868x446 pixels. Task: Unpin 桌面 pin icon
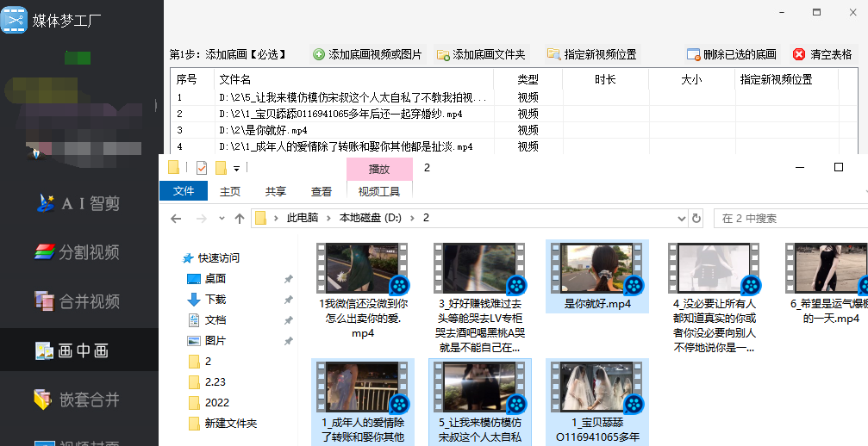289,279
